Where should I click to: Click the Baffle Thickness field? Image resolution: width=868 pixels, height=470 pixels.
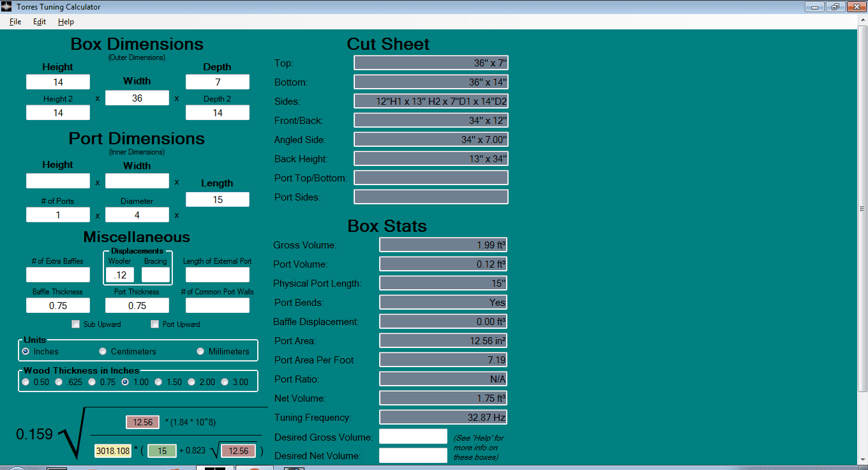(58, 305)
